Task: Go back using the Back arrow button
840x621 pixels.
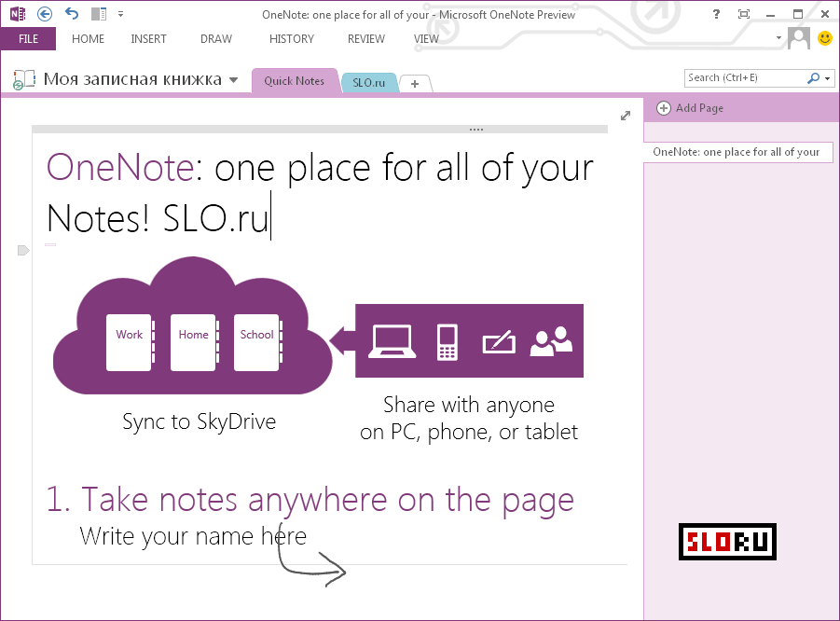Action: tap(45, 14)
